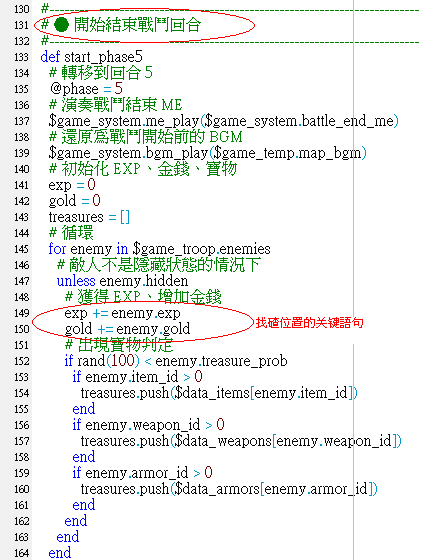The image size is (425, 560).
Task: Click the bgm_play map_bgm statement
Action: click(x=208, y=153)
